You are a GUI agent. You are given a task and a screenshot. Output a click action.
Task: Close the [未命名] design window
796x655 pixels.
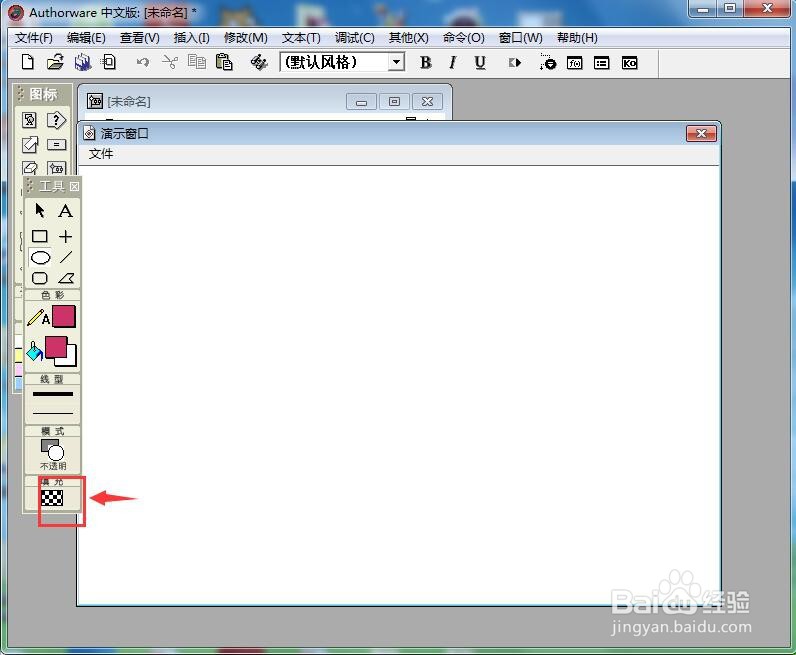[427, 102]
